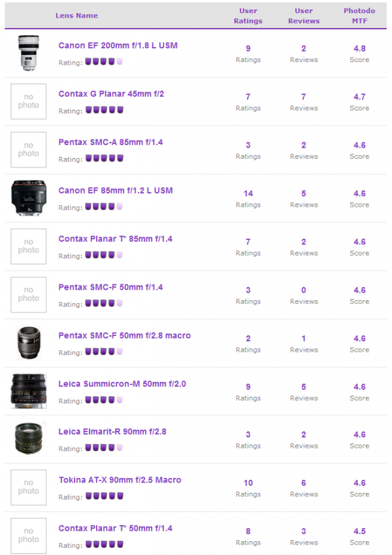Image resolution: width=392 pixels, height=555 pixels.
Task: Sort by the Photodo MTF column header
Action: tap(359, 16)
